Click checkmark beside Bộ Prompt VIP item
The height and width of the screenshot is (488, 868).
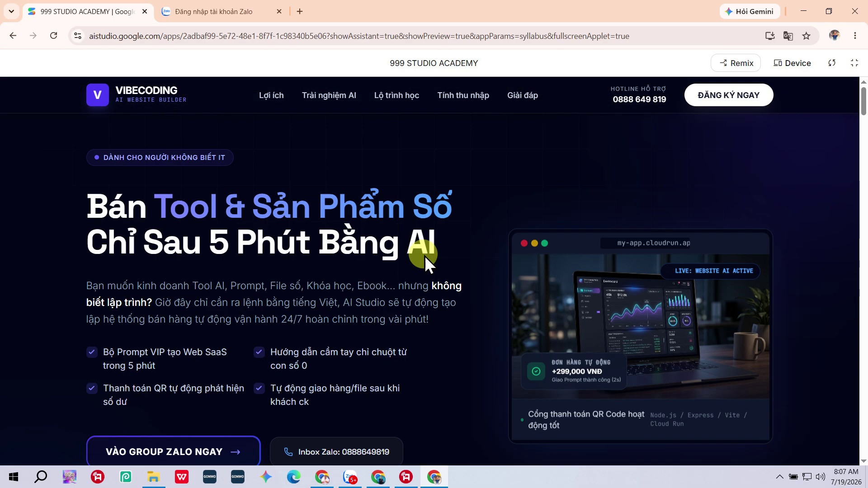[x=92, y=352]
